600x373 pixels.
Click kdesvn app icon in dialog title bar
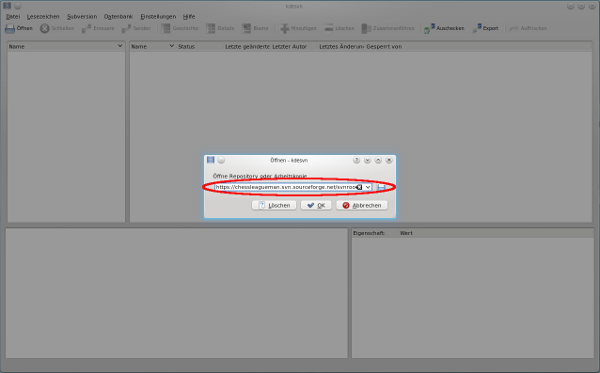[x=210, y=160]
